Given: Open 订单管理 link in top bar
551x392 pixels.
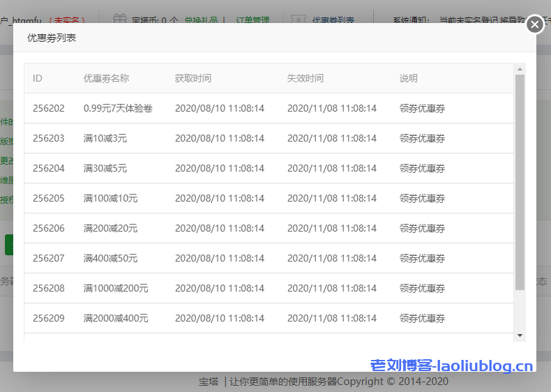Looking at the screenshot, I should tap(252, 21).
